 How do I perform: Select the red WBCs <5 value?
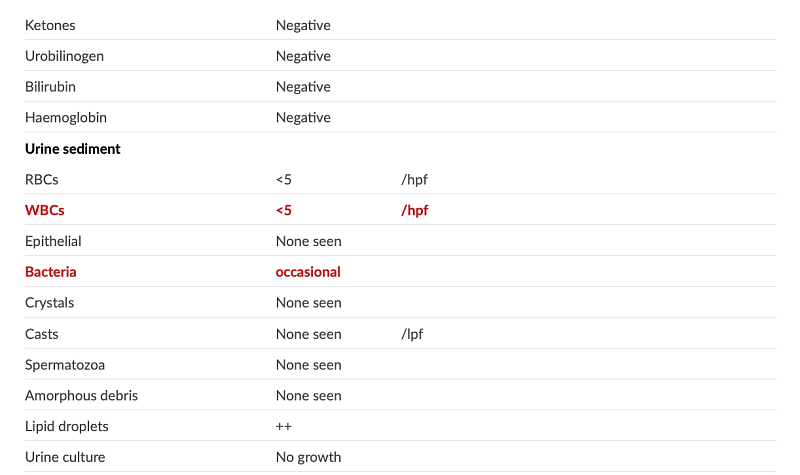[x=284, y=211]
